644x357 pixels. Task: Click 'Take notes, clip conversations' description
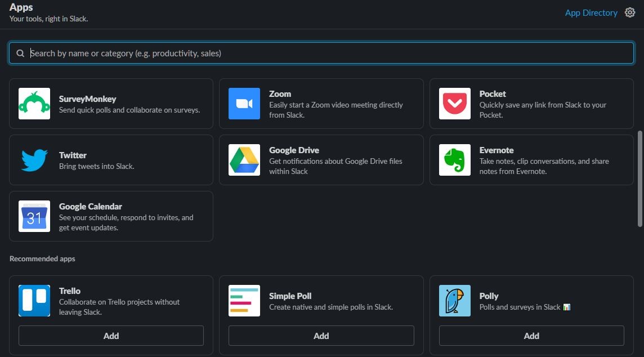click(x=544, y=166)
